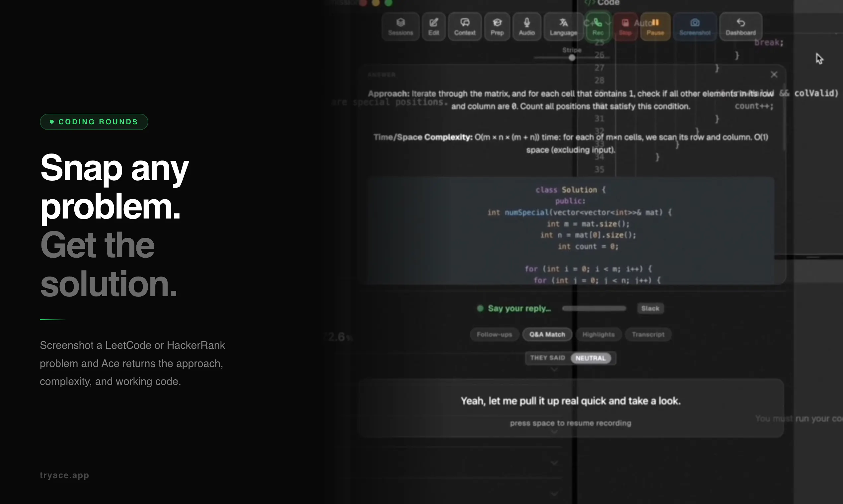Open the Language translate icon
Screen dimensions: 843x504
[x=563, y=27]
